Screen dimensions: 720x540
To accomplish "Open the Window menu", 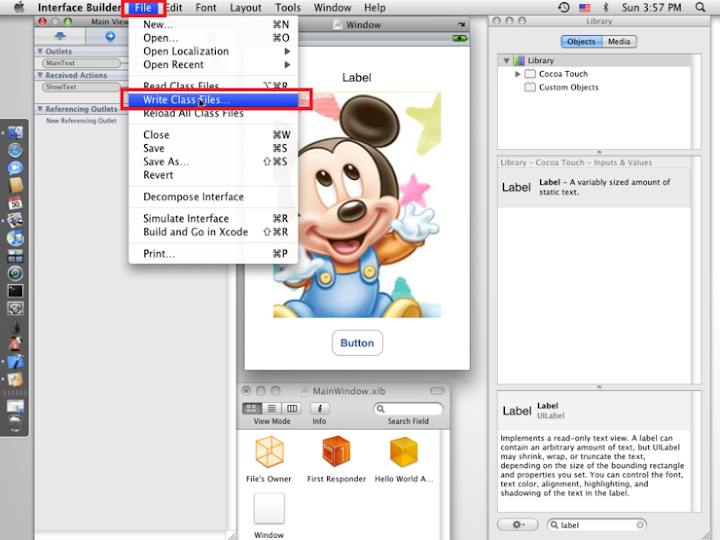I will tap(332, 7).
